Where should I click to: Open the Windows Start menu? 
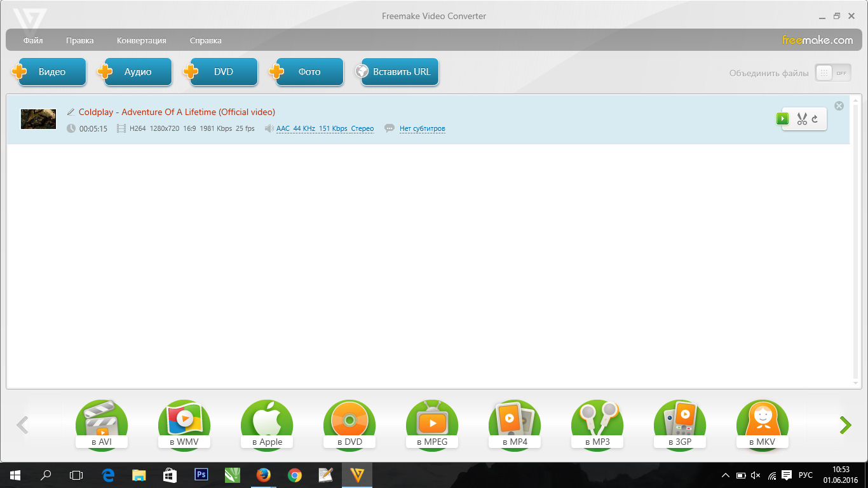point(15,475)
